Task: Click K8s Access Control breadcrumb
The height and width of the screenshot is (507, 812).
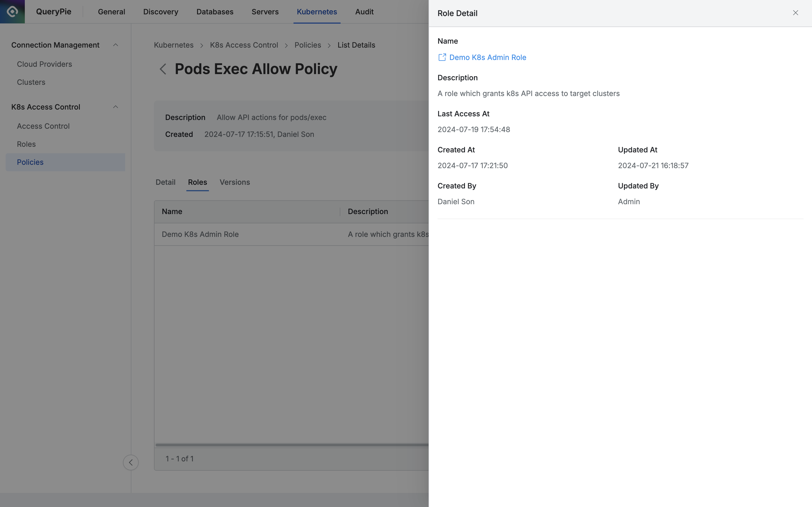Action: coord(244,45)
